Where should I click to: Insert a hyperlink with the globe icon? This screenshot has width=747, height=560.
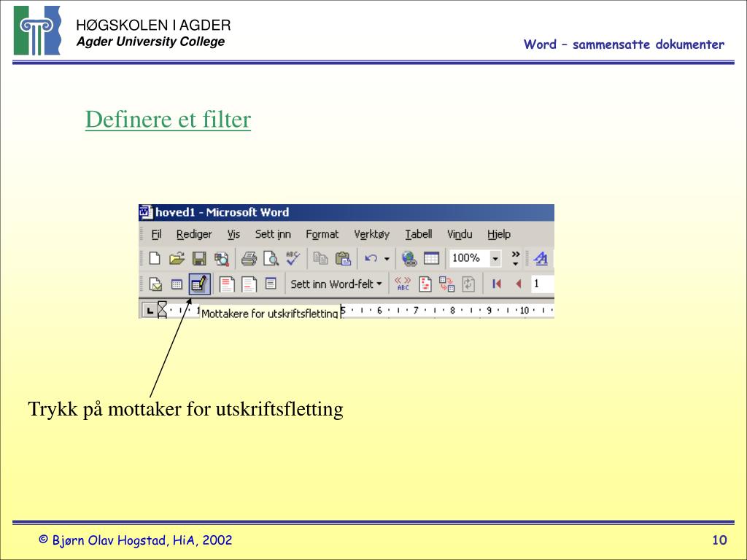click(409, 259)
